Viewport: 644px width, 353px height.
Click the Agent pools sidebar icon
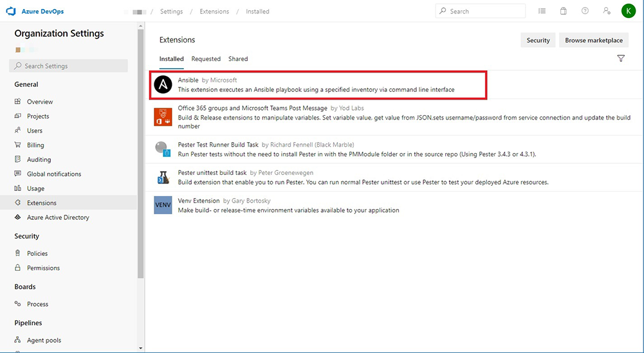[17, 340]
